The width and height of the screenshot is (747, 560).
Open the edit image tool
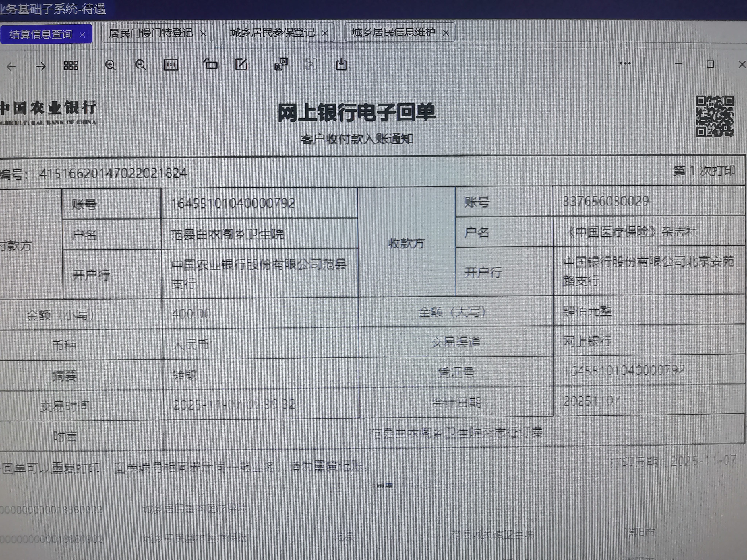click(x=241, y=64)
